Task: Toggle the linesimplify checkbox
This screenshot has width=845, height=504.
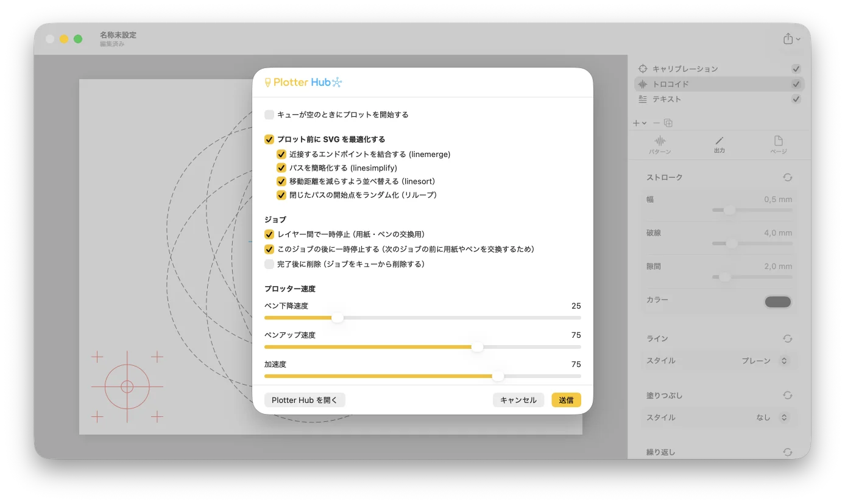Action: pos(281,168)
